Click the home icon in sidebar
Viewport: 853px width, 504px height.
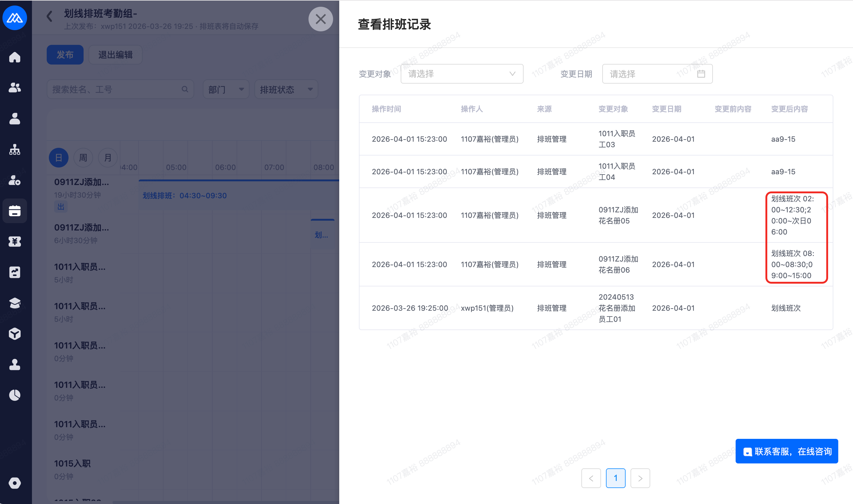pos(15,57)
